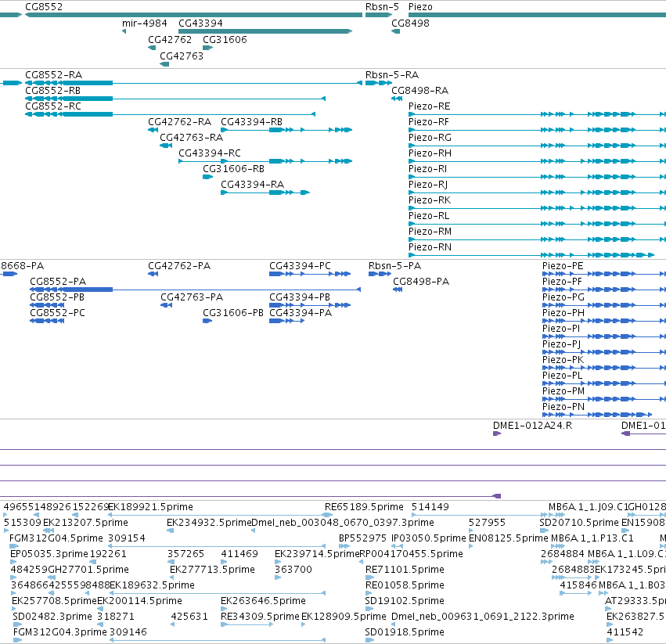This screenshot has height=644, width=666.
Task: Select the CG43394-PB protein label
Action: (300, 298)
